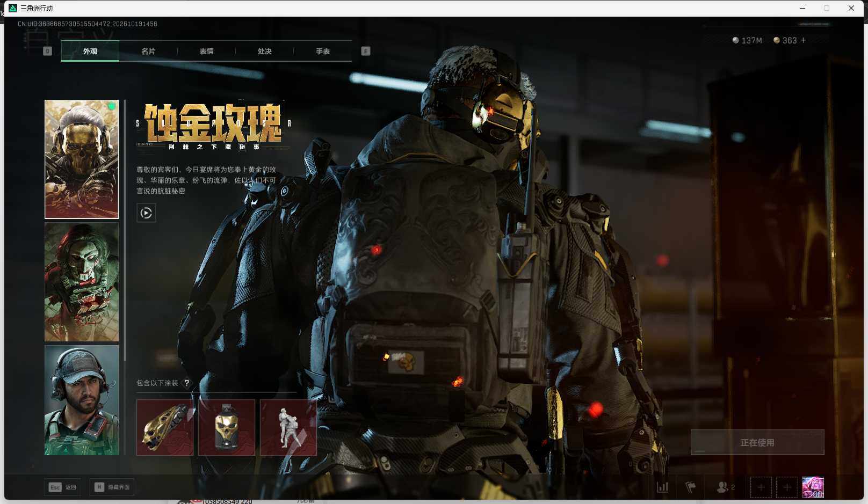This screenshot has height=504, width=868.
Task: Add a teammate in first empty plus slot
Action: 761,487
